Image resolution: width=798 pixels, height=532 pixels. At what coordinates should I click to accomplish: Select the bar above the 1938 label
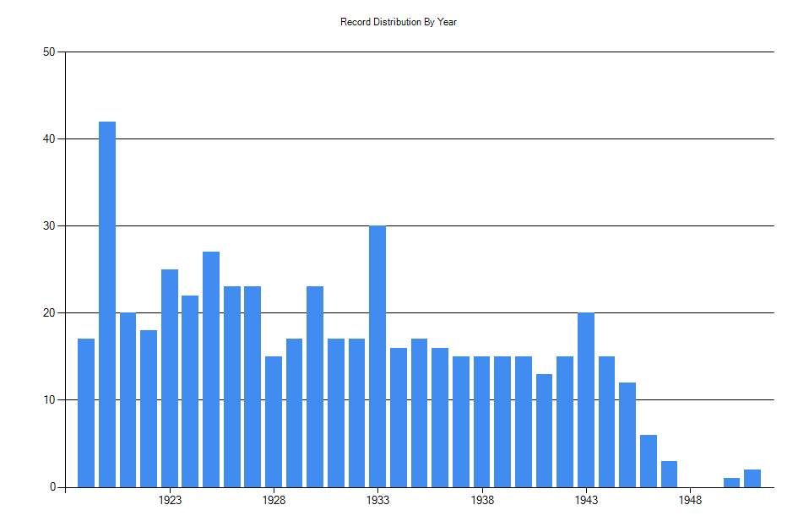pyautogui.click(x=481, y=421)
